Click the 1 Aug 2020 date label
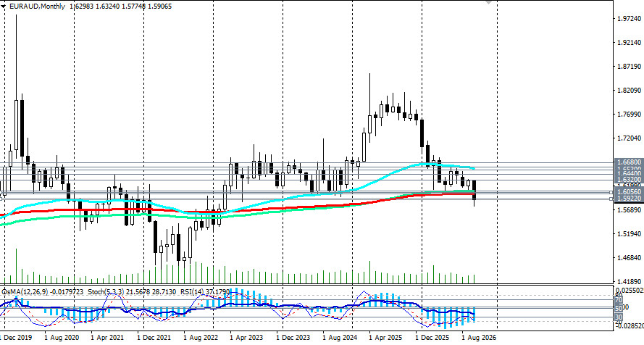 click(61, 338)
